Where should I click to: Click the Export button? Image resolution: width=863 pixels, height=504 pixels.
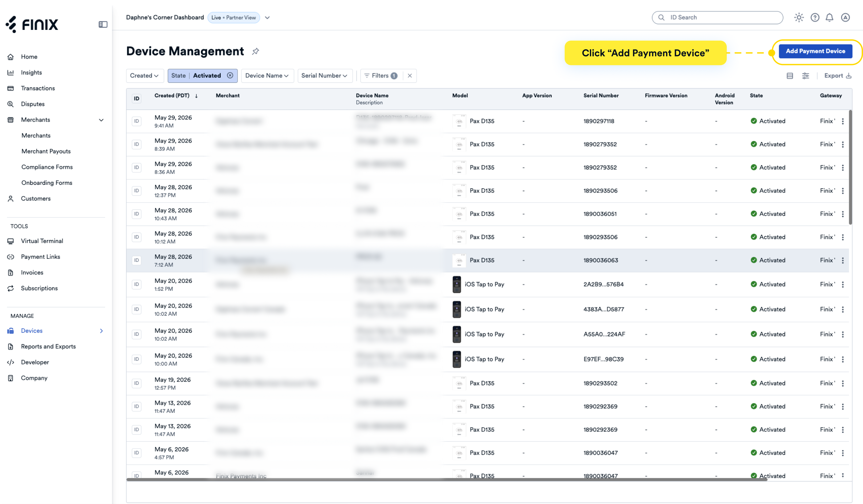(x=837, y=76)
